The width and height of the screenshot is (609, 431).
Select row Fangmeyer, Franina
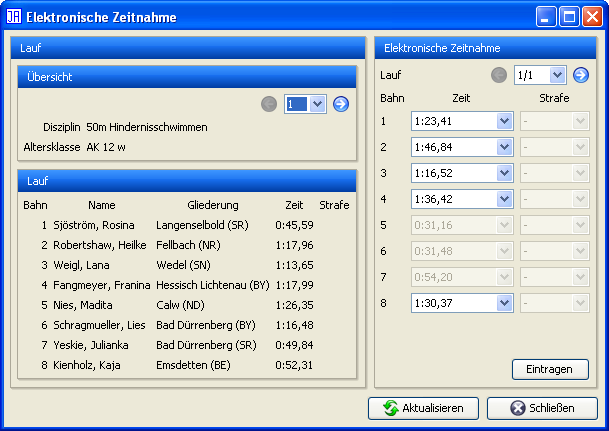pyautogui.click(x=187, y=285)
